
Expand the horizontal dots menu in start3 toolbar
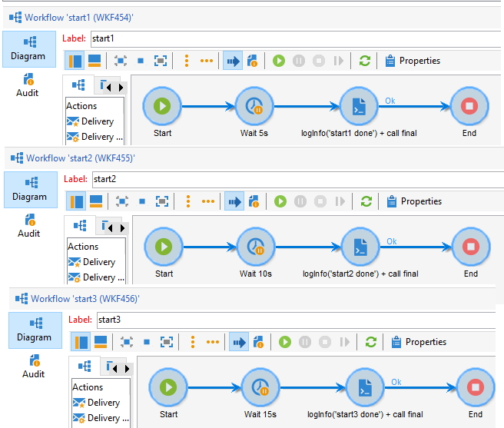click(x=212, y=342)
